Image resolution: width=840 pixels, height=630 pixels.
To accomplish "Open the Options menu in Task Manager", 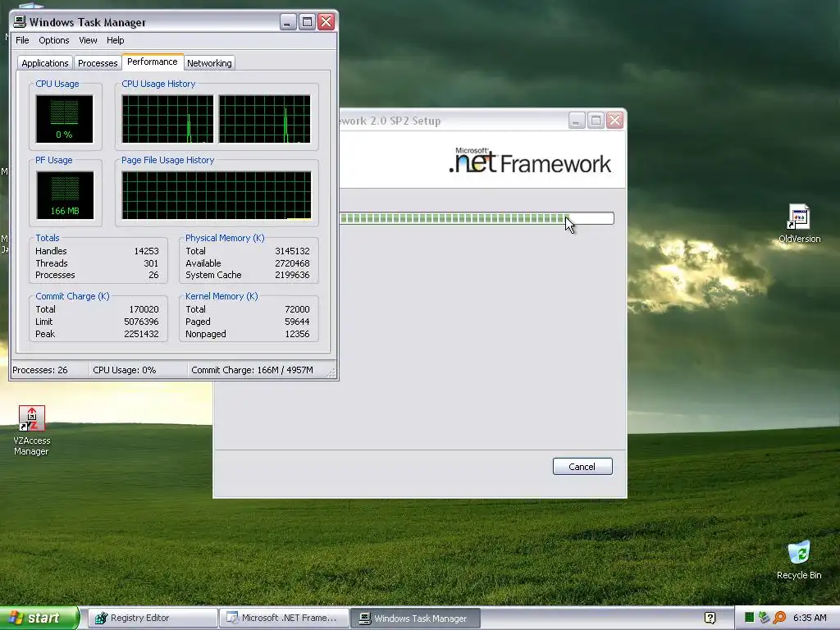I will pyautogui.click(x=53, y=40).
